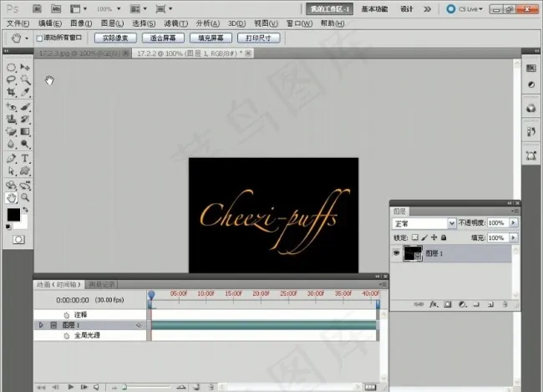Toggle lock position
Screen dimensions: 543x392
pyautogui.click(x=434, y=237)
